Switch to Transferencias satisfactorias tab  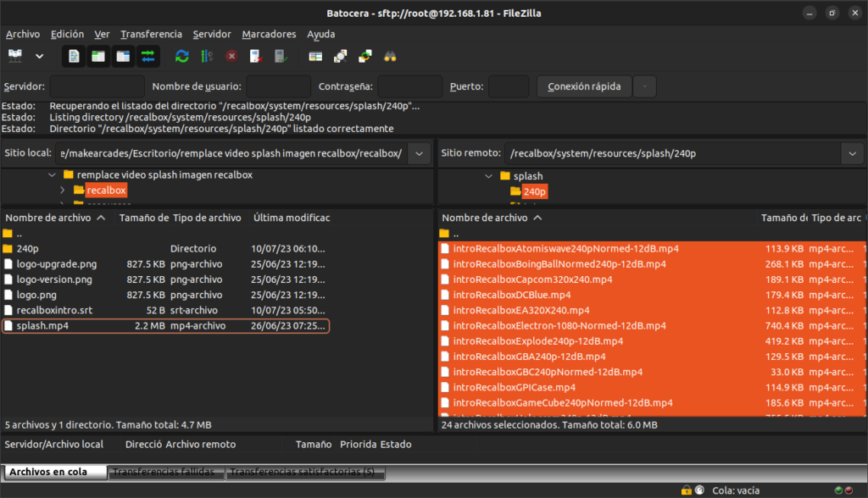305,472
